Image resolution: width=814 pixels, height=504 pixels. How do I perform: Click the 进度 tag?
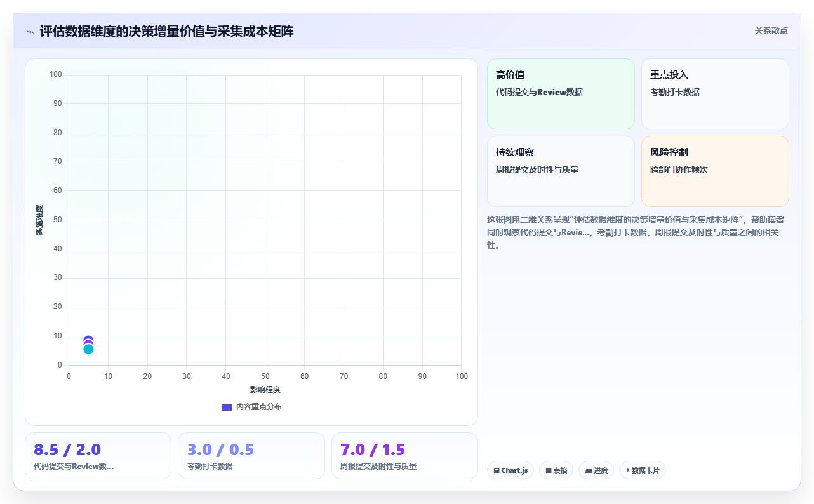click(596, 470)
